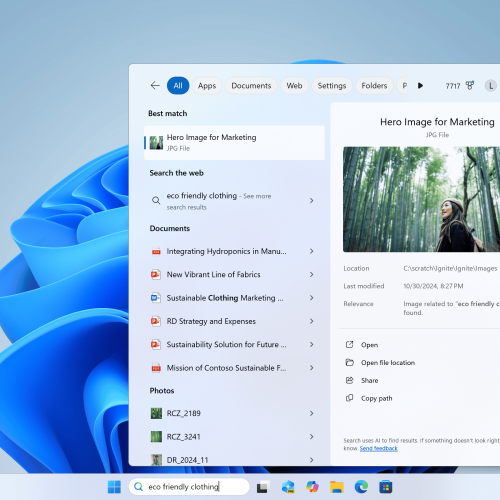Image resolution: width=500 pixels, height=500 pixels.
Task: Open Microsoft Store from taskbar
Action: (386, 487)
